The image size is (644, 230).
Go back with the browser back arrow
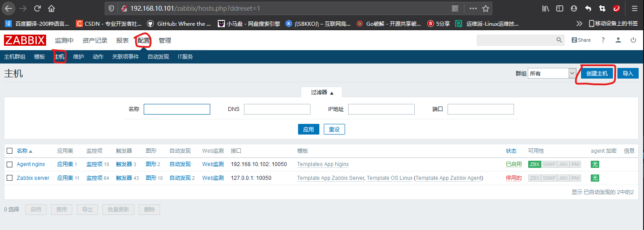tap(8, 8)
